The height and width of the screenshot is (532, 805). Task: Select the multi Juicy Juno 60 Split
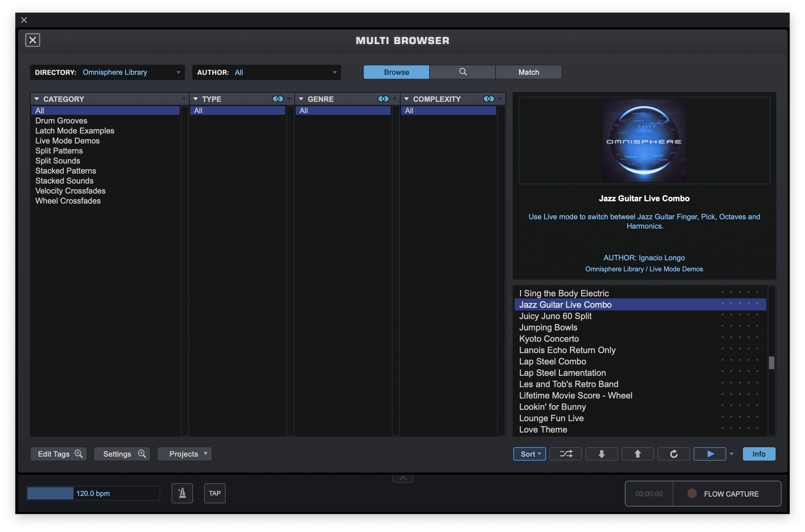coord(640,316)
